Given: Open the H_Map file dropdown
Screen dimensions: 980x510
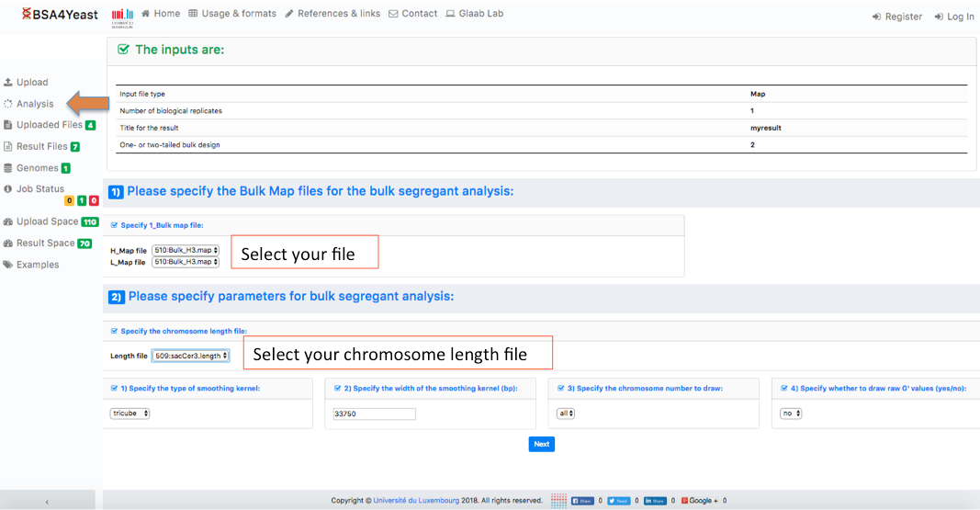Looking at the screenshot, I should click(x=186, y=250).
